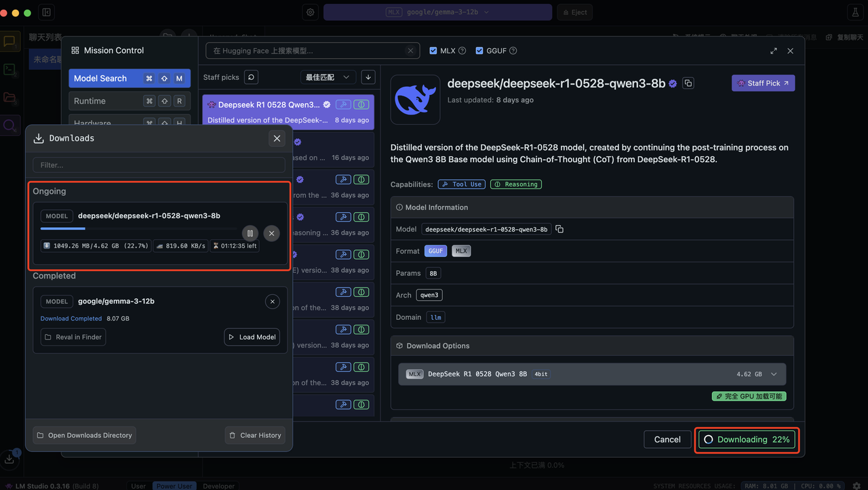
Task: Click the Downloading 22% button
Action: pyautogui.click(x=747, y=439)
